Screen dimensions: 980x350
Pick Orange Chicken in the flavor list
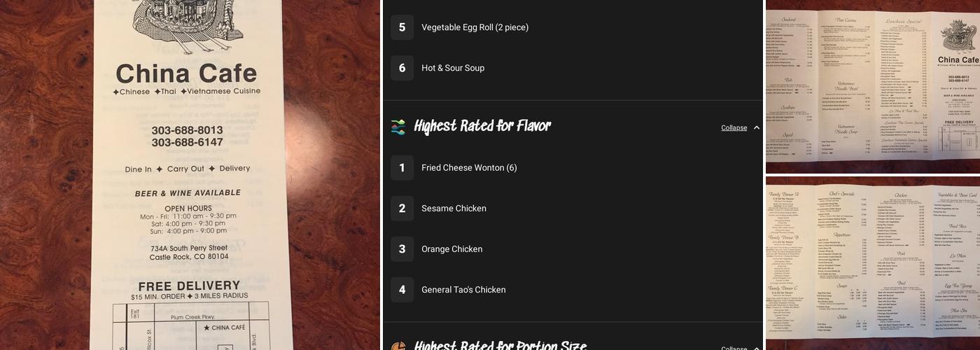coord(451,249)
